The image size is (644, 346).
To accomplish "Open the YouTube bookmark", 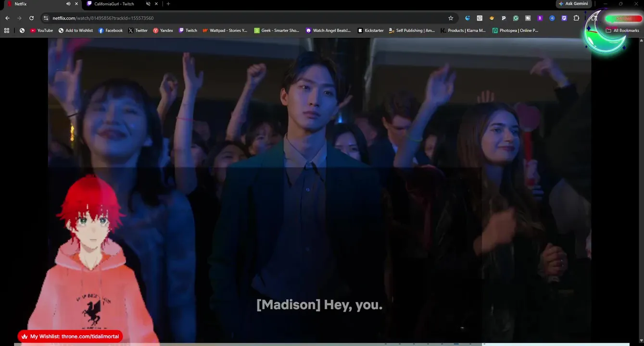I will pyautogui.click(x=42, y=30).
